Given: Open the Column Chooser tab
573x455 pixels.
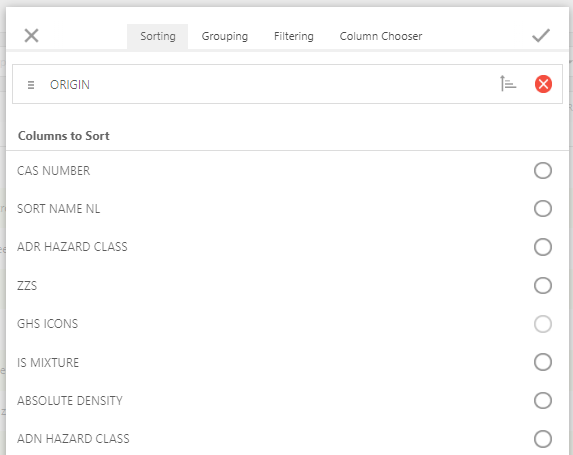Looking at the screenshot, I should tap(381, 36).
